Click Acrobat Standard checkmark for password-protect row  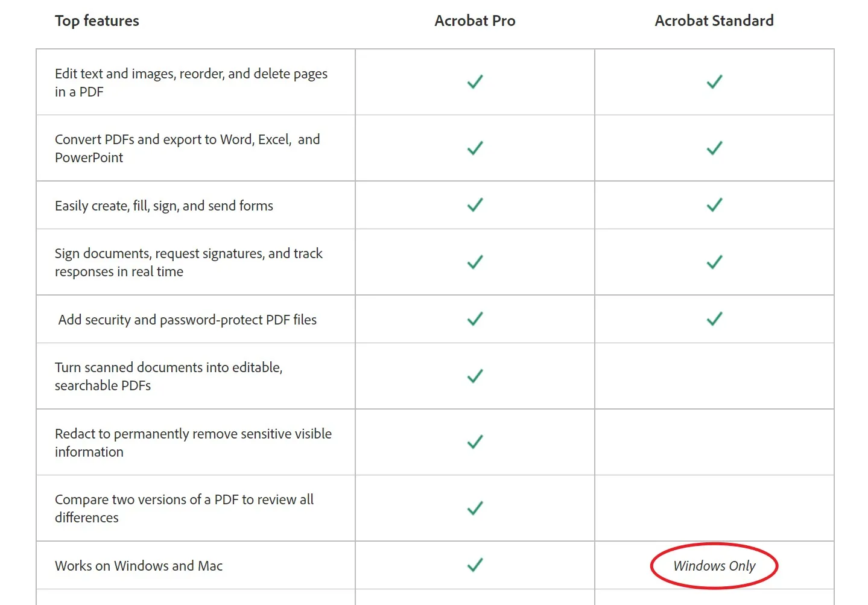coord(714,319)
